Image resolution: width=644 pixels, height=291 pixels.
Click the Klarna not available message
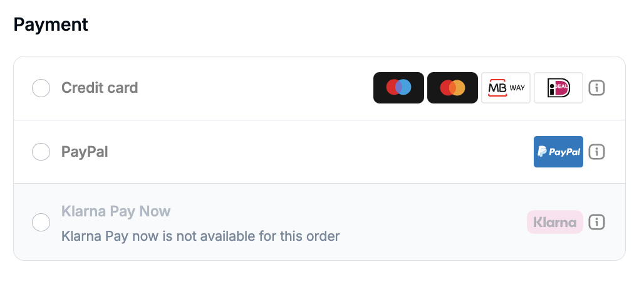pos(200,236)
